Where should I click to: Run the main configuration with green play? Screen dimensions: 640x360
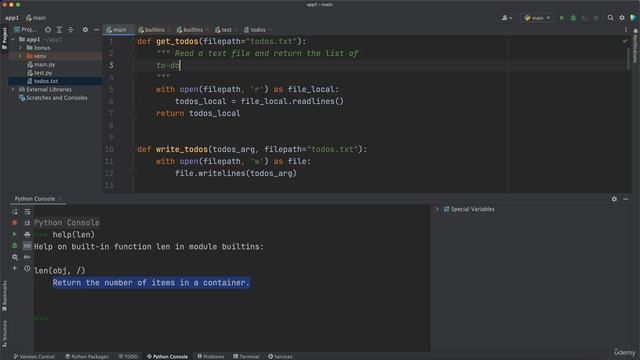[562, 18]
